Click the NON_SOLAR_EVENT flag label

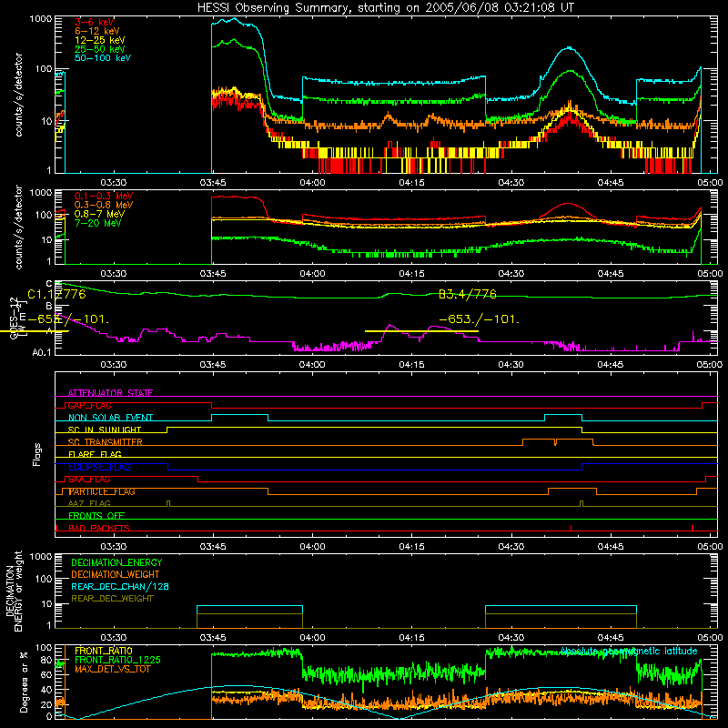coord(110,418)
